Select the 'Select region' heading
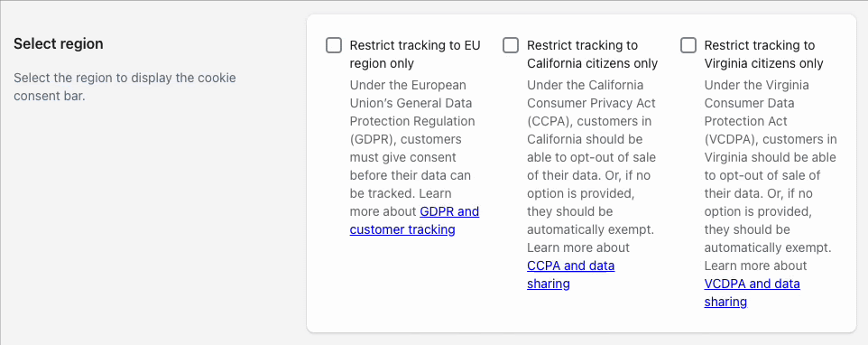The width and height of the screenshot is (868, 345). click(59, 43)
